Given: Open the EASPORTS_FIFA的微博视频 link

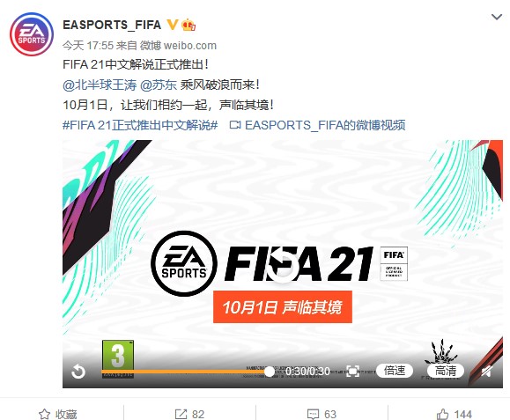Looking at the screenshot, I should tap(317, 125).
